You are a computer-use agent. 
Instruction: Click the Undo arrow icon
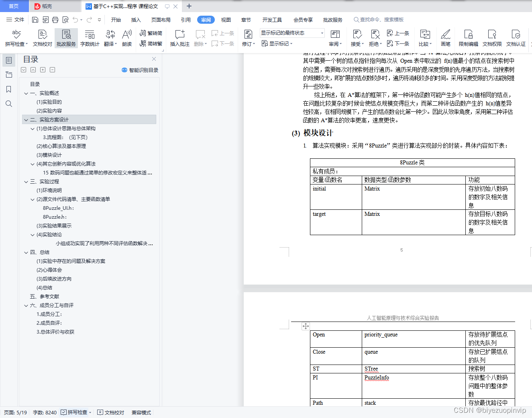(x=75, y=20)
